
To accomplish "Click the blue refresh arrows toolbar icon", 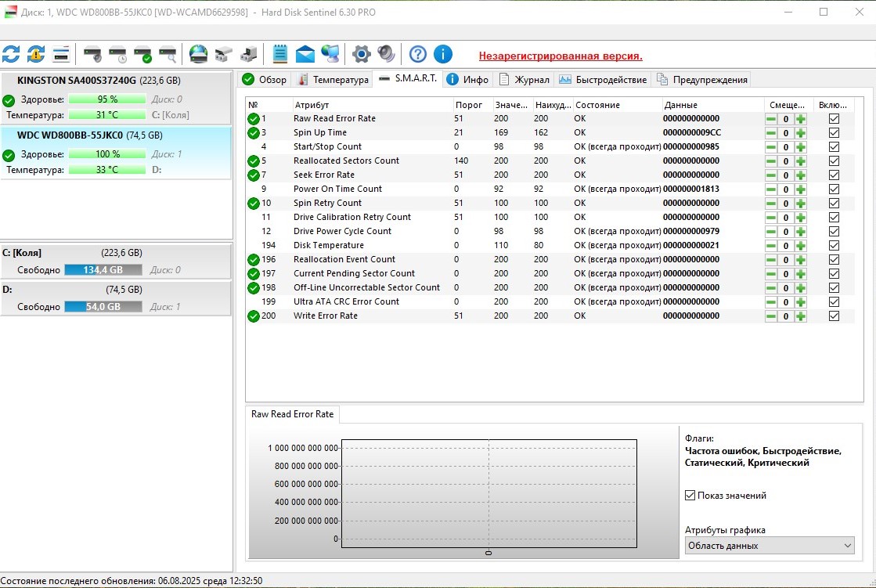I will pyautogui.click(x=11, y=54).
